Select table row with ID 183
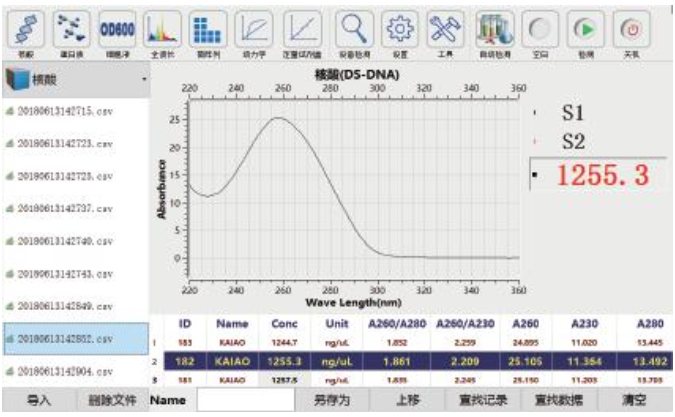The height and width of the screenshot is (417, 675). pos(400,342)
